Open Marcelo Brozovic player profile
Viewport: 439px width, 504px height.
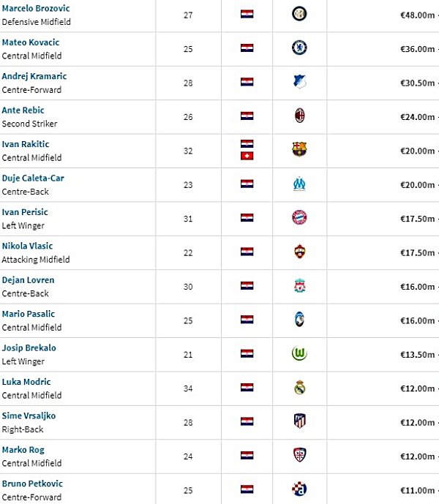click(x=36, y=8)
